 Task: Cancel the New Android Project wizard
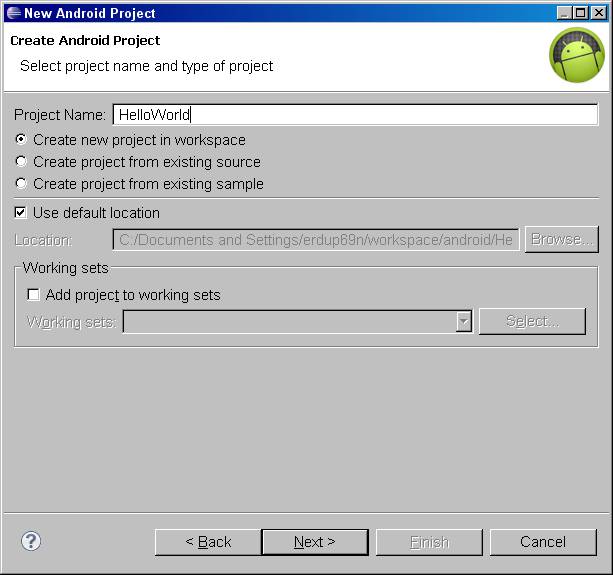tap(543, 542)
